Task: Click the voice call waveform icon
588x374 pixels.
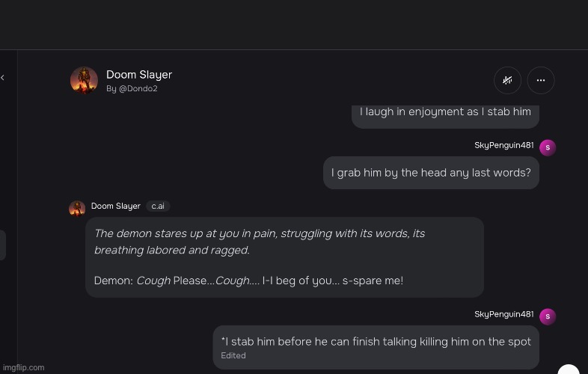Action: (507, 80)
